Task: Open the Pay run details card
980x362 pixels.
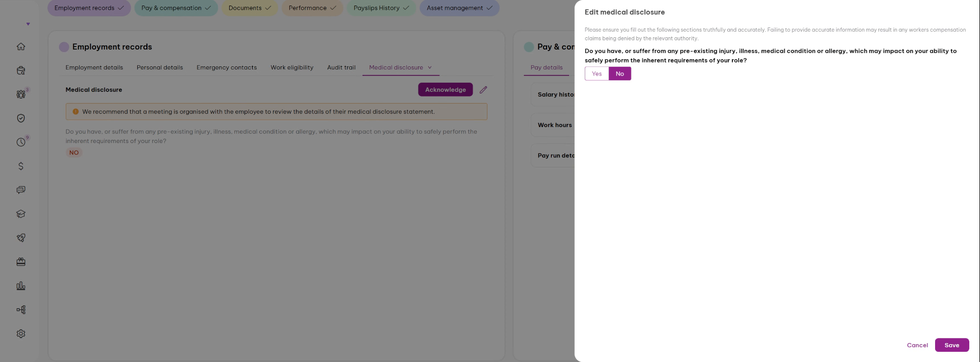Action: [x=554, y=156]
